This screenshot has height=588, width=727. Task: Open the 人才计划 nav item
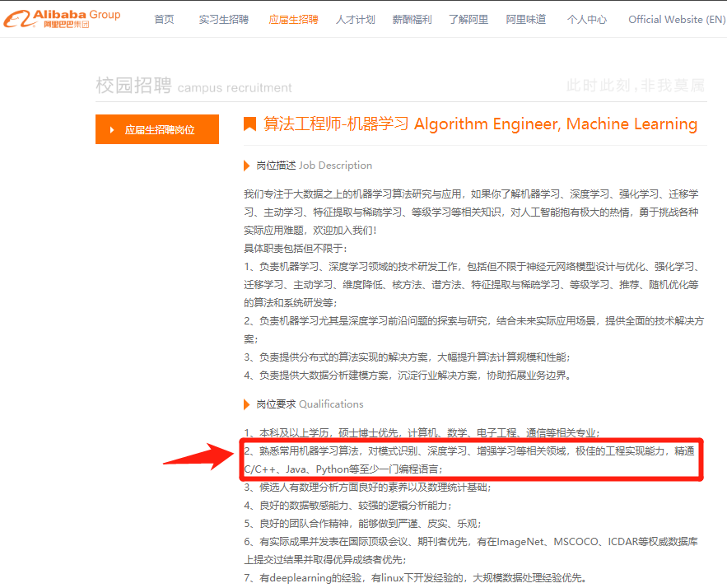[355, 20]
